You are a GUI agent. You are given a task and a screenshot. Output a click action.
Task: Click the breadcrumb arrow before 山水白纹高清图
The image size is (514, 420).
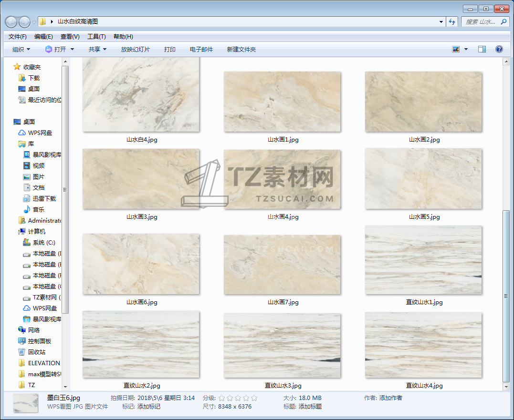click(52, 21)
